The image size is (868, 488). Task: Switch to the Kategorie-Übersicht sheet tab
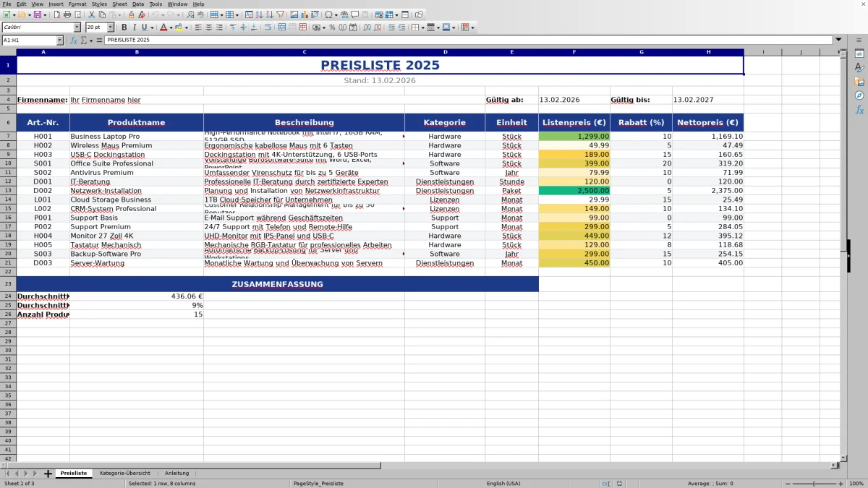tap(126, 473)
